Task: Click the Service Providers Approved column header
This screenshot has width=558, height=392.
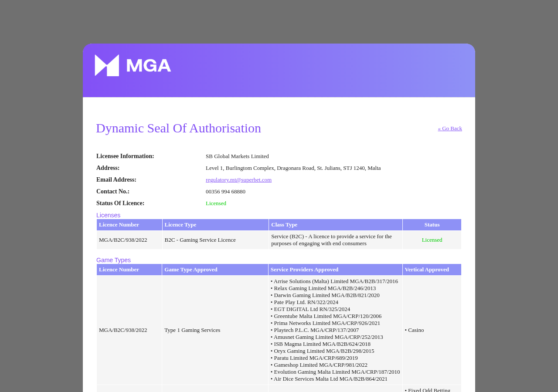Action: [x=335, y=270]
